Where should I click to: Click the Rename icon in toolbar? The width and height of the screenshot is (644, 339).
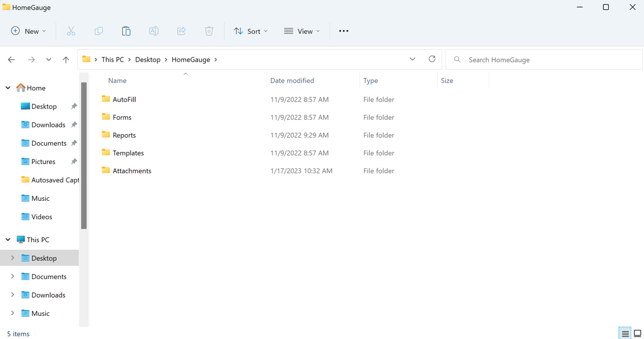pyautogui.click(x=154, y=31)
